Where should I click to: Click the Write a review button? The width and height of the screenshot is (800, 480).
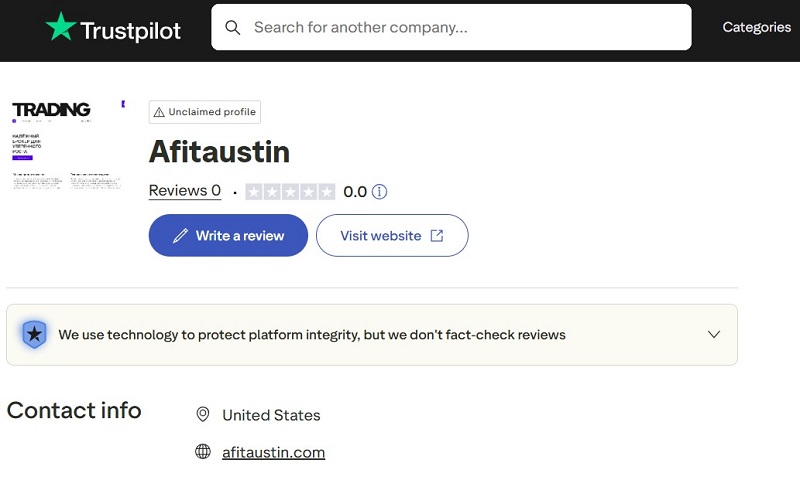(228, 235)
